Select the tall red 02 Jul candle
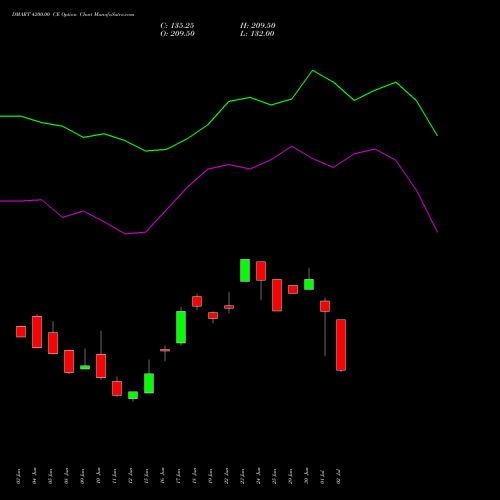 (341, 345)
